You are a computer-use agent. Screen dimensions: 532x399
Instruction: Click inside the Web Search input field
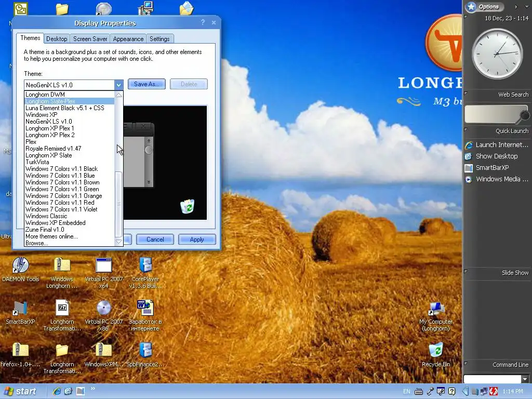click(491, 114)
